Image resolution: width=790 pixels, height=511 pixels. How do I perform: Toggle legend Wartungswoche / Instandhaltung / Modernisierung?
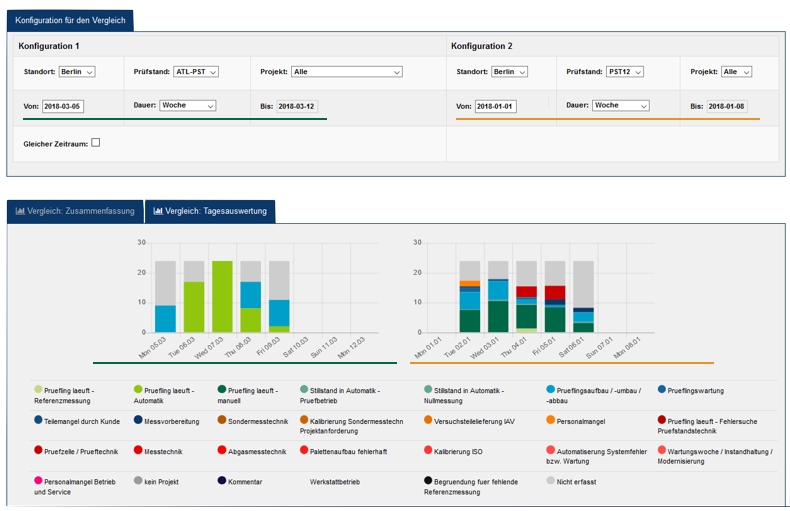click(x=715, y=456)
